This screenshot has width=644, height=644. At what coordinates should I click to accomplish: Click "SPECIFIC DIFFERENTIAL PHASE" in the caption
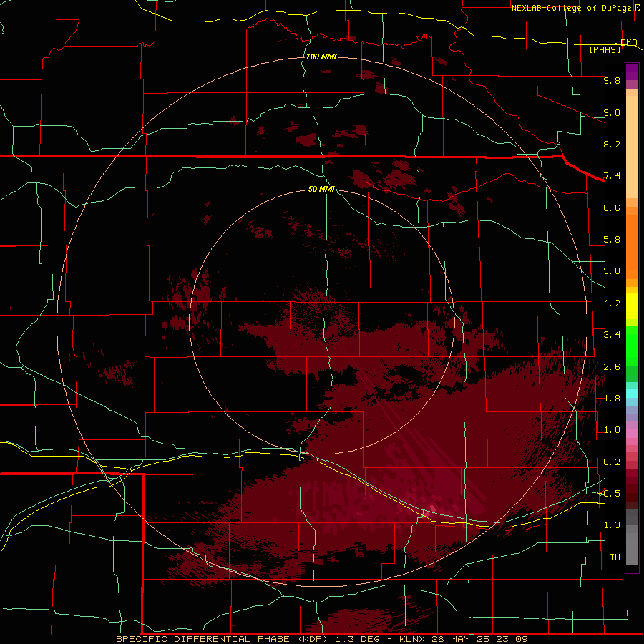pos(204,639)
